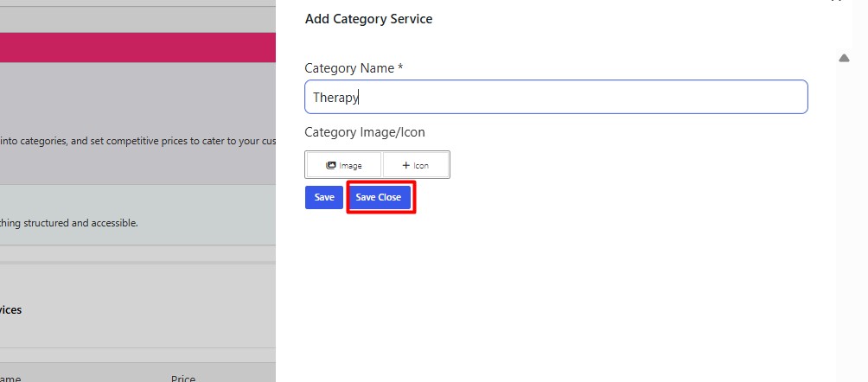Click the Image upload option
Screen dimensions: 868x382
pyautogui.click(x=344, y=165)
